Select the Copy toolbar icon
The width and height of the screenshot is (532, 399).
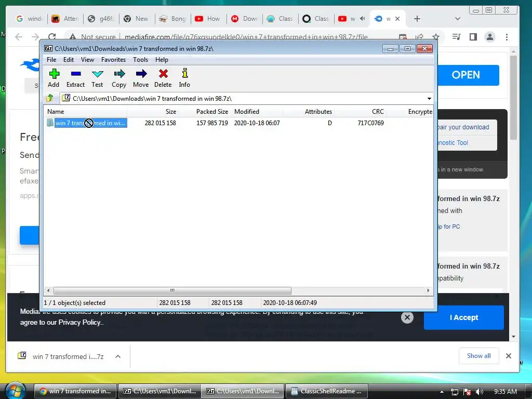[x=119, y=78]
